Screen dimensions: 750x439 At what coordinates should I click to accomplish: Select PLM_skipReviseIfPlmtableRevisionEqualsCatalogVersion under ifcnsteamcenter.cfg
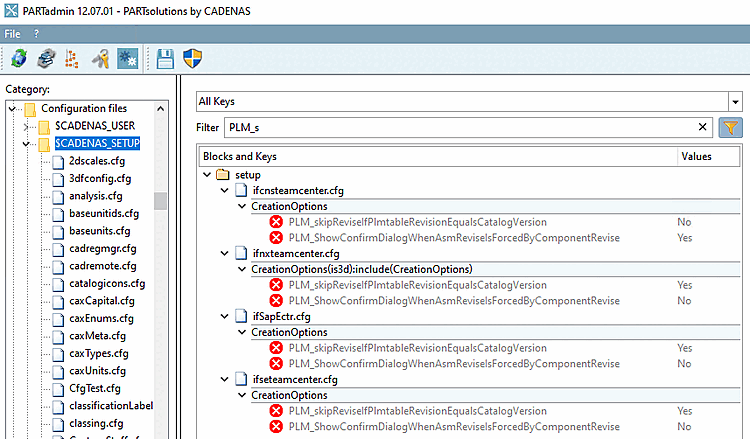tap(418, 222)
